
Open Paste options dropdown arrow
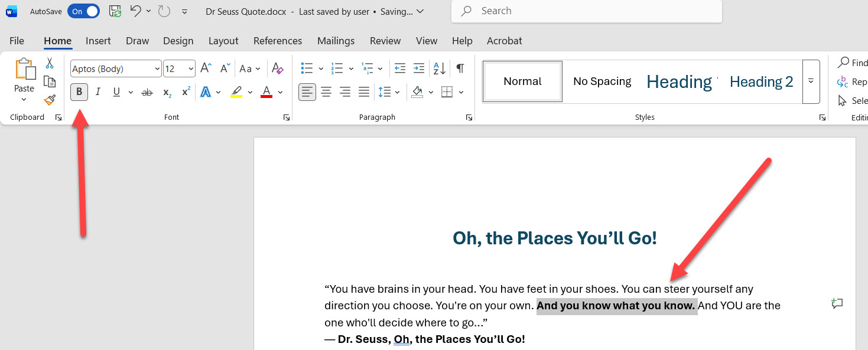(24, 99)
